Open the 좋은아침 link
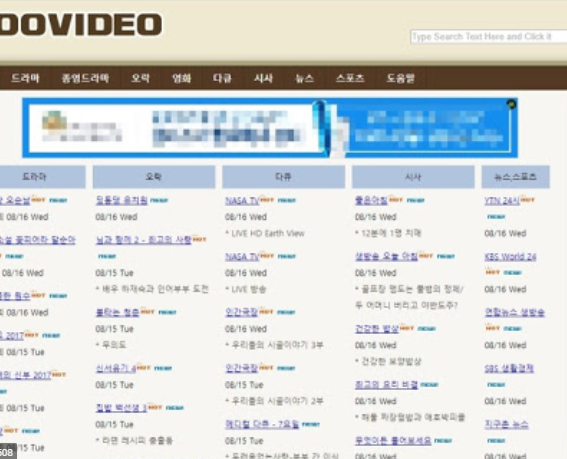The height and width of the screenshot is (459, 567). [x=371, y=200]
